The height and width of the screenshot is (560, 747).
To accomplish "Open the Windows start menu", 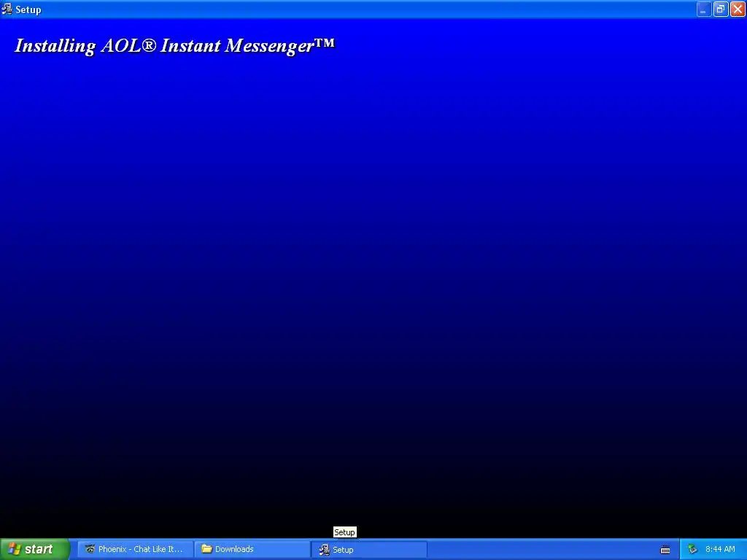I will point(35,549).
